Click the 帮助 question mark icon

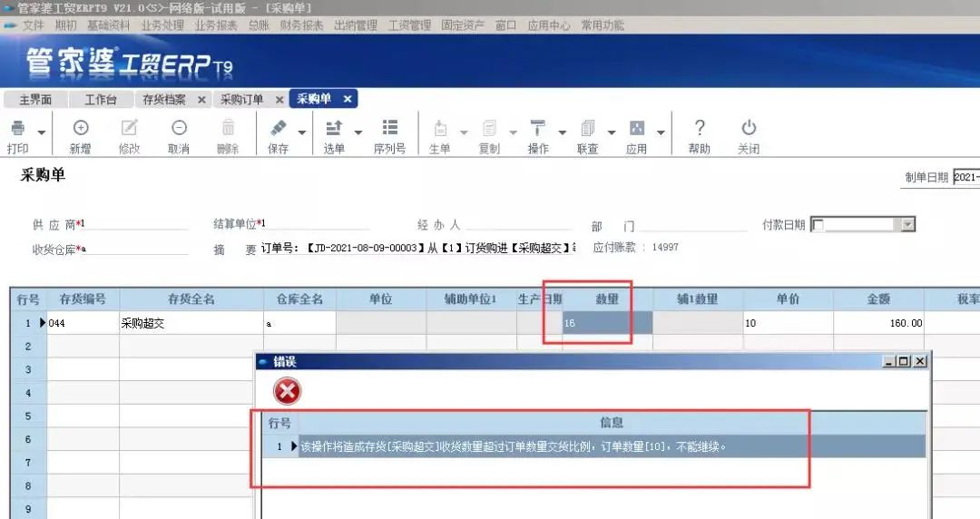point(700,128)
